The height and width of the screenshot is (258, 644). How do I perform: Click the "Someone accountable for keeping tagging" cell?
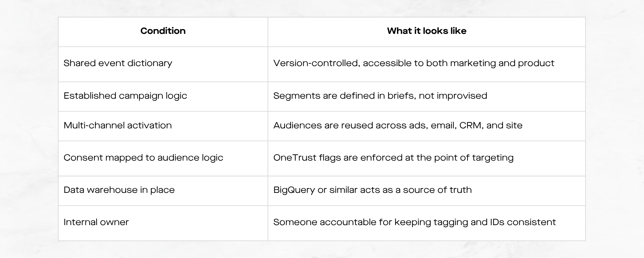(414, 222)
